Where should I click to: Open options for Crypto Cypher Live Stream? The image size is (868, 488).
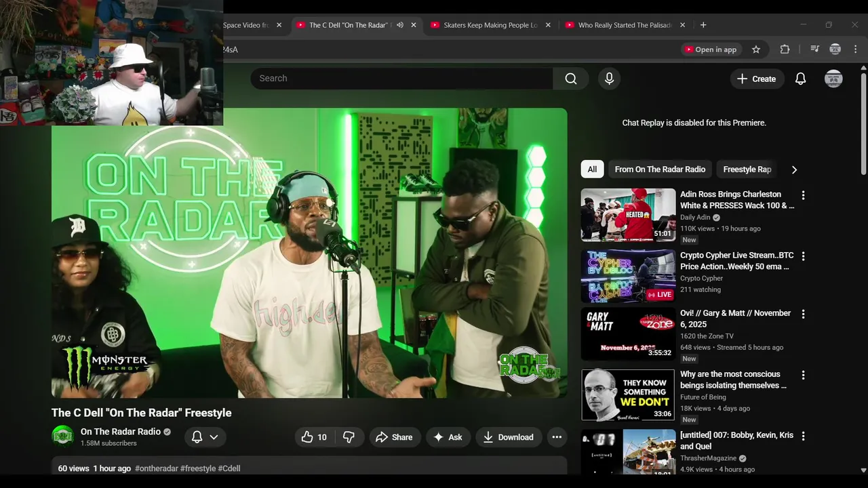[803, 256]
